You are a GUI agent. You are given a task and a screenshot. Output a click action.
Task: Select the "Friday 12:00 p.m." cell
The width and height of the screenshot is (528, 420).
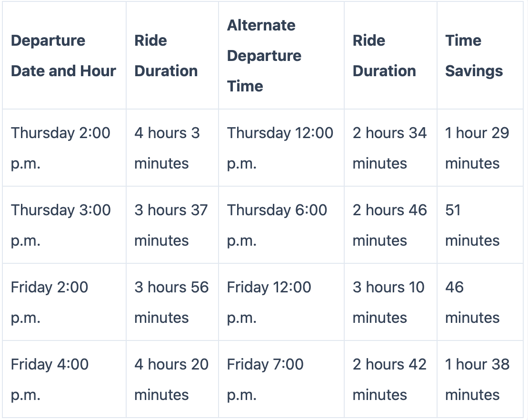[x=281, y=302]
